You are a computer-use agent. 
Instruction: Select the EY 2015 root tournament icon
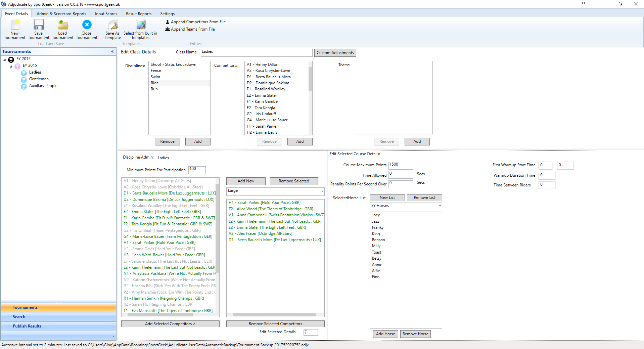11,59
